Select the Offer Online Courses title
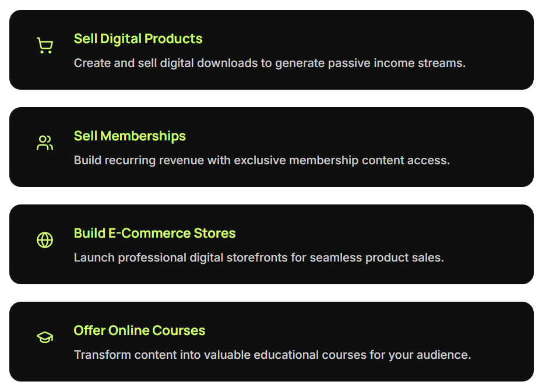542x392 pixels. coord(139,331)
